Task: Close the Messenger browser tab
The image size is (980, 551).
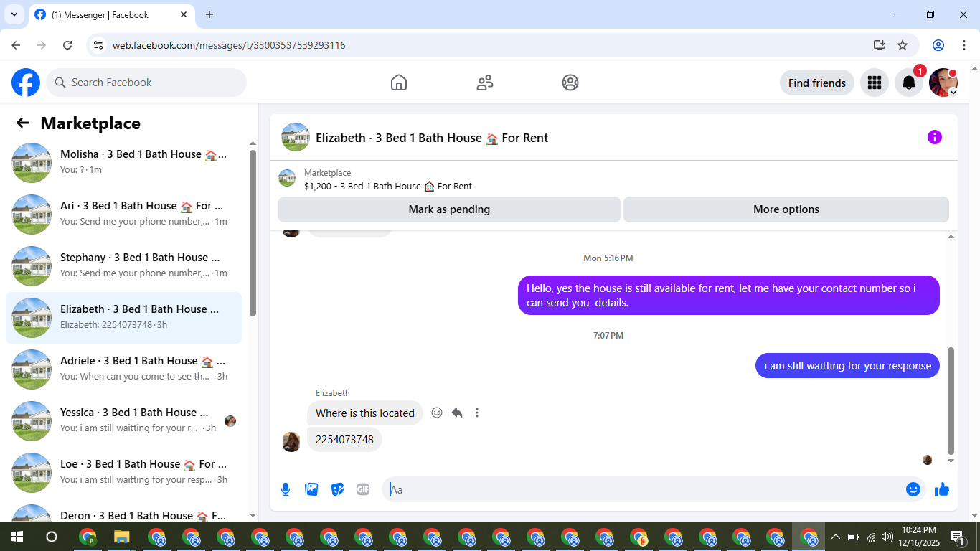Action: (x=184, y=14)
